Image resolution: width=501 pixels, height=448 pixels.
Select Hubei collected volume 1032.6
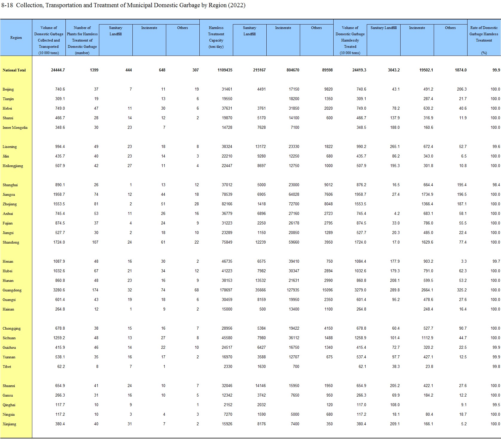59,271
